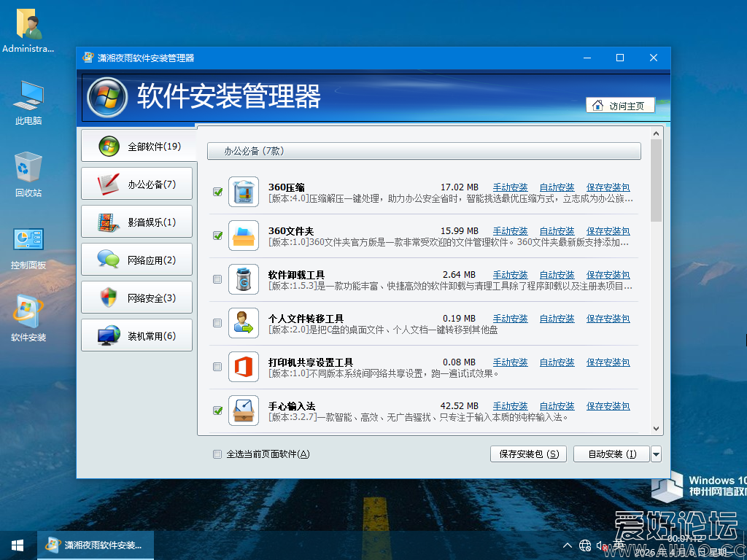Click the 个人文件转移工具 title text
This screenshot has width=747, height=560.
pyautogui.click(x=306, y=319)
